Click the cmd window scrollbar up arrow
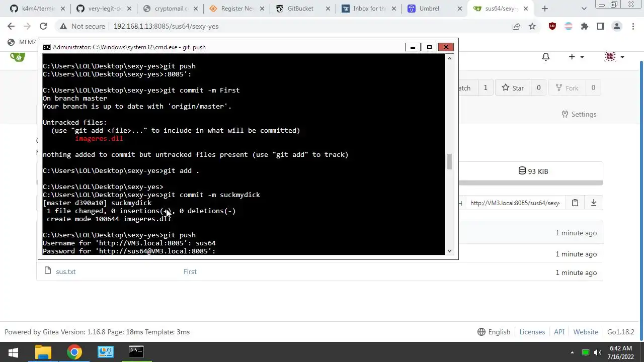Viewport: 644px width, 362px height. pyautogui.click(x=449, y=58)
